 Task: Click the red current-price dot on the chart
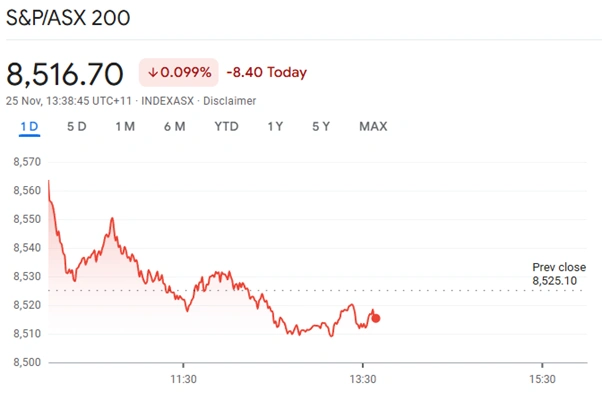375,318
